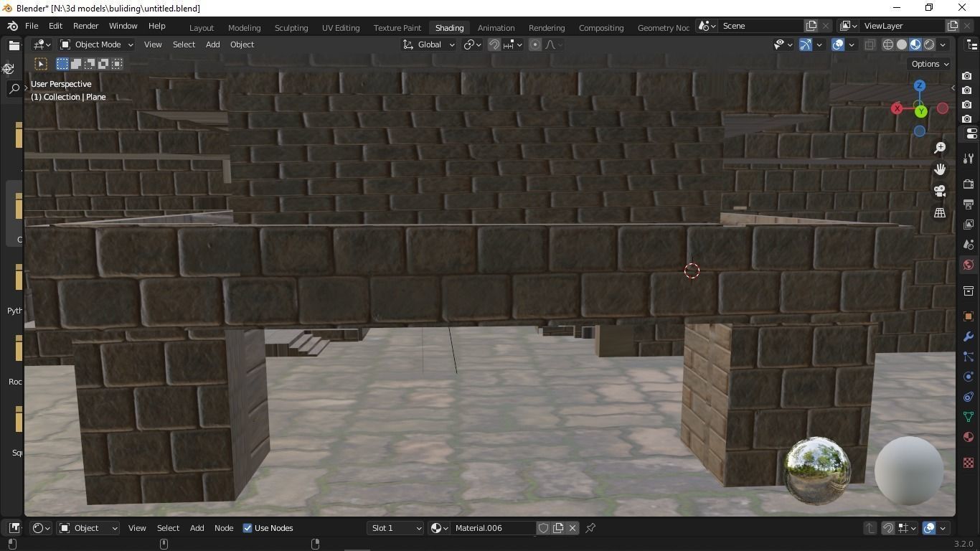Toggle X-ray viewport mode
This screenshot has height=551, width=980.
click(x=870, y=44)
